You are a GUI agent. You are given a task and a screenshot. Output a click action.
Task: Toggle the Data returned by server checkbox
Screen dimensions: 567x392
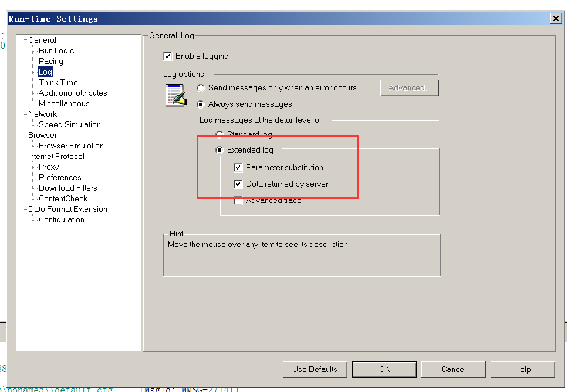pos(238,184)
